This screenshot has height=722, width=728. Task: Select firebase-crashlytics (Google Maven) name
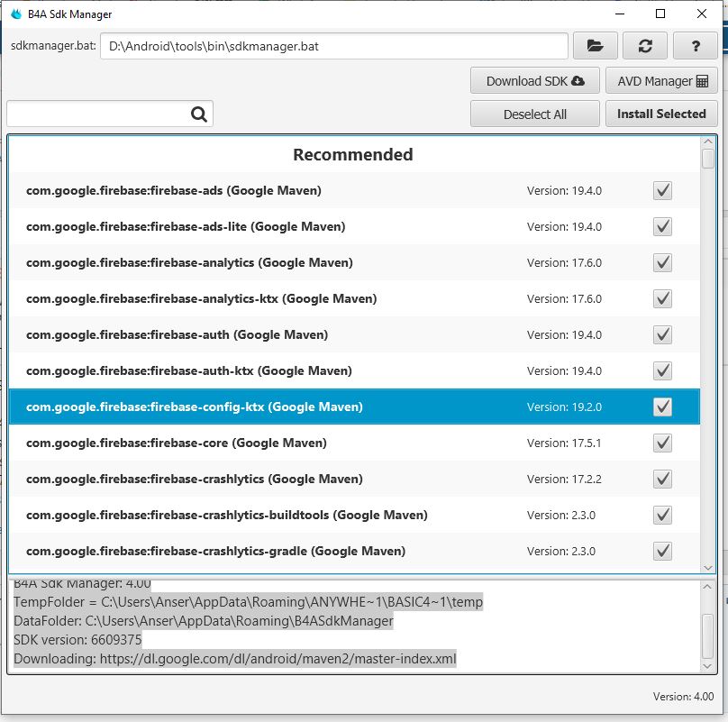(194, 479)
